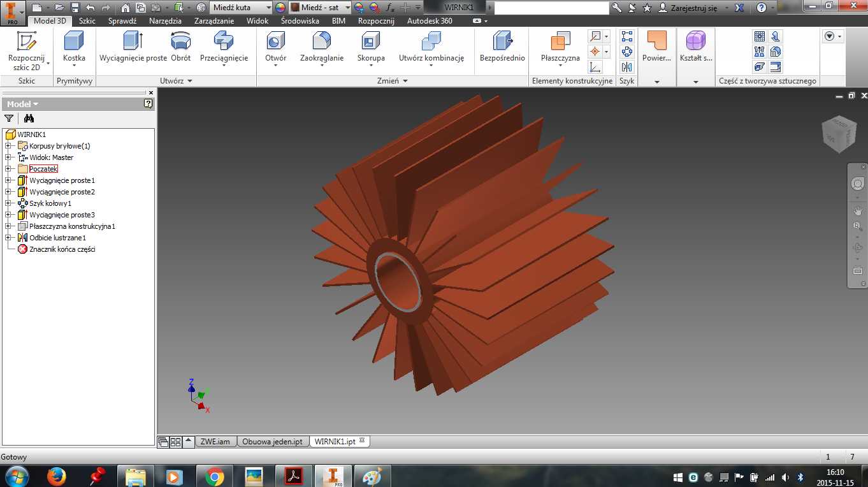Viewport: 868px width, 487px height.
Task: Click the Undo arrow in quick access toolbar
Action: pyautogui.click(x=90, y=8)
